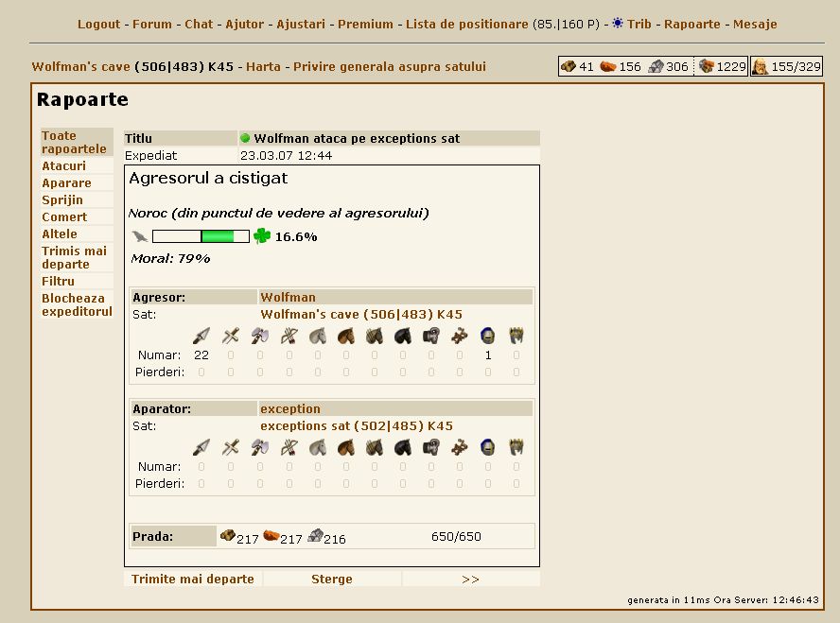840x623 pixels.
Task: Click the blue sun icon beside Trib
Action: [x=618, y=24]
